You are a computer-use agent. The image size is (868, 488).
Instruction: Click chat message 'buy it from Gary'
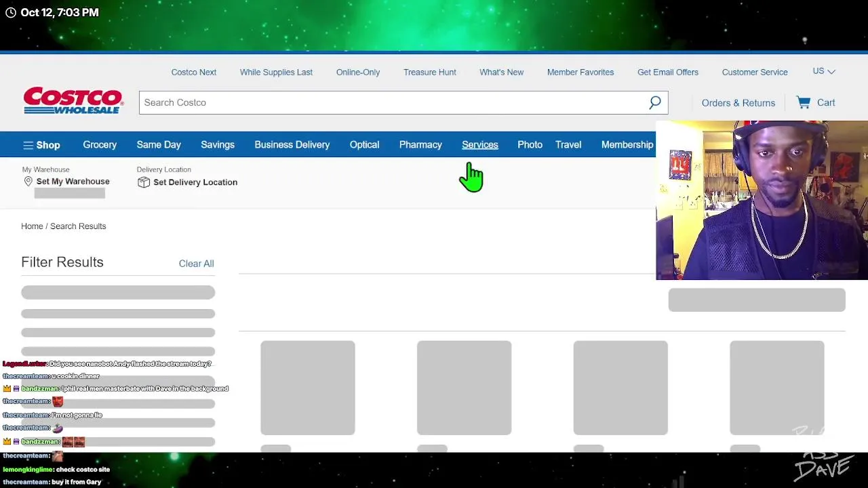click(x=76, y=482)
